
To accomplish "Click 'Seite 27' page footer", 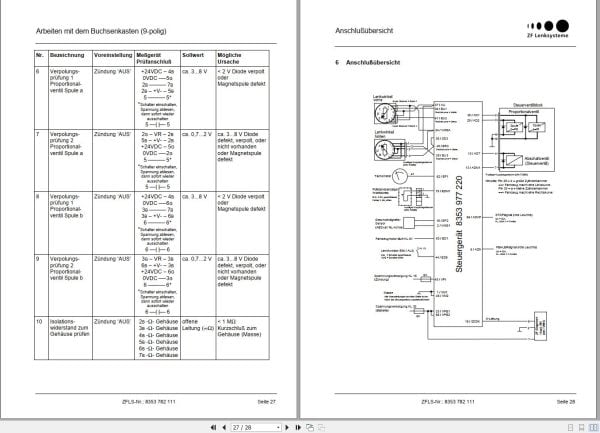I will click(266, 402).
